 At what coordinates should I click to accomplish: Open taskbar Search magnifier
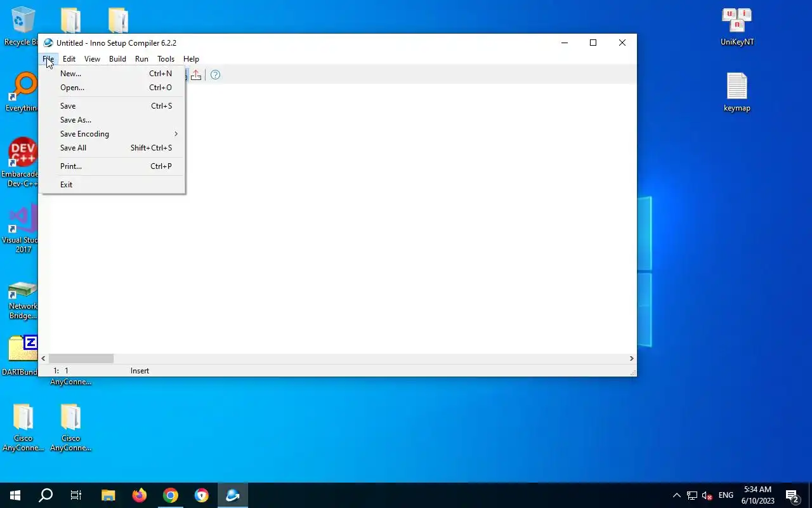46,495
